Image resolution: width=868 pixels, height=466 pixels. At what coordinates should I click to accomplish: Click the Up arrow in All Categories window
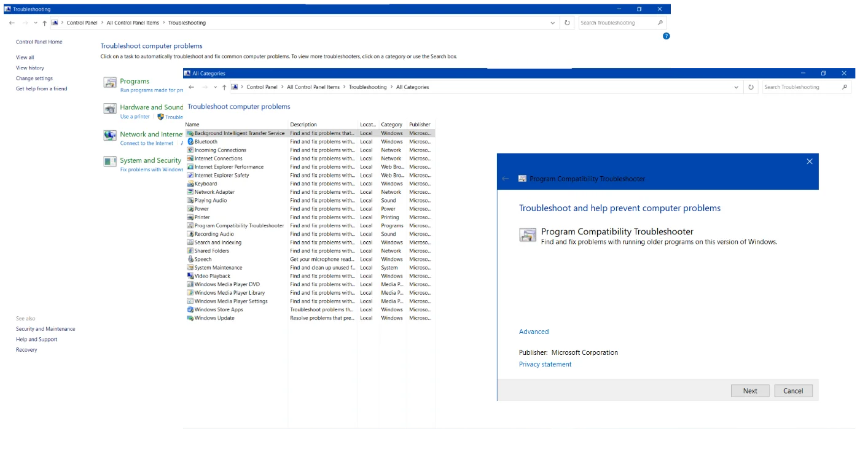[224, 87]
